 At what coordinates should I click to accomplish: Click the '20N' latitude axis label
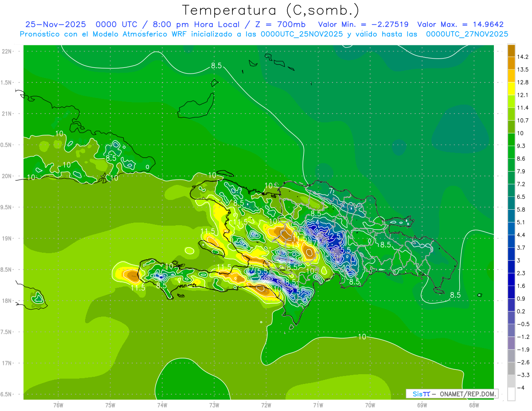[x=7, y=176]
